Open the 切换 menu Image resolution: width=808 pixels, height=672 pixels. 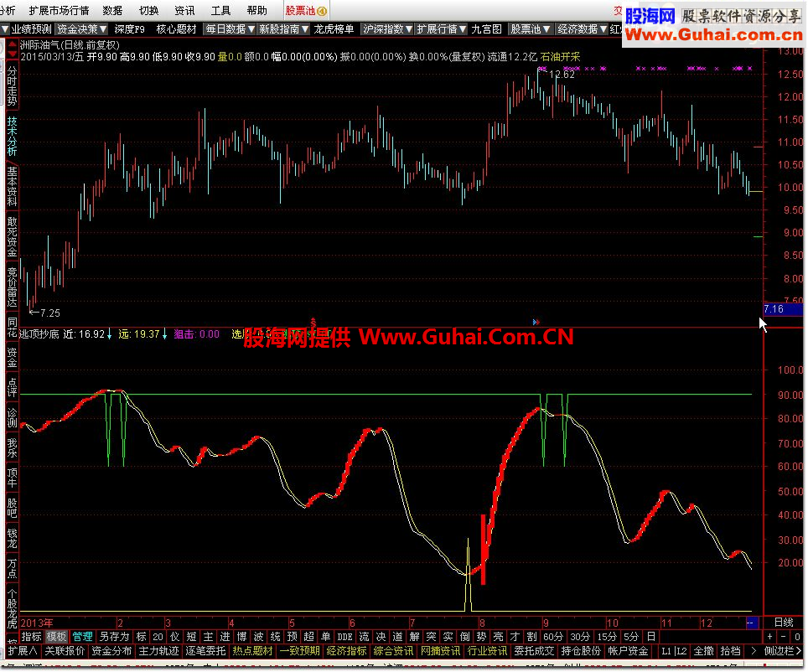(x=148, y=11)
